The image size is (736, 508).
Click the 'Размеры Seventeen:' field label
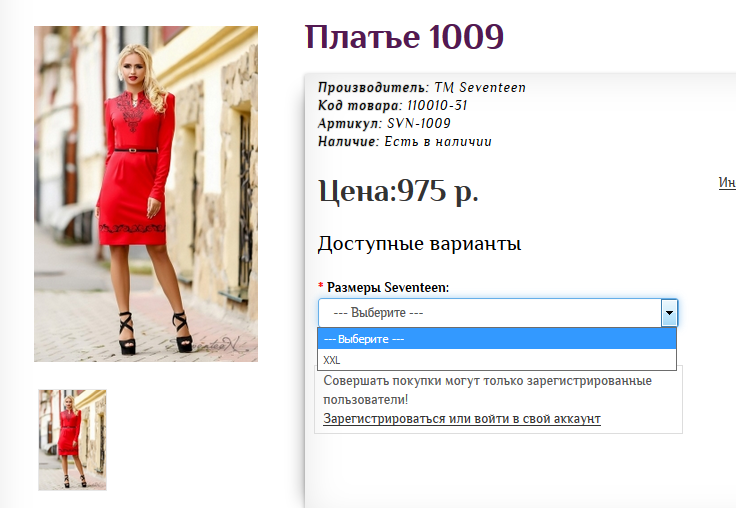pos(388,287)
